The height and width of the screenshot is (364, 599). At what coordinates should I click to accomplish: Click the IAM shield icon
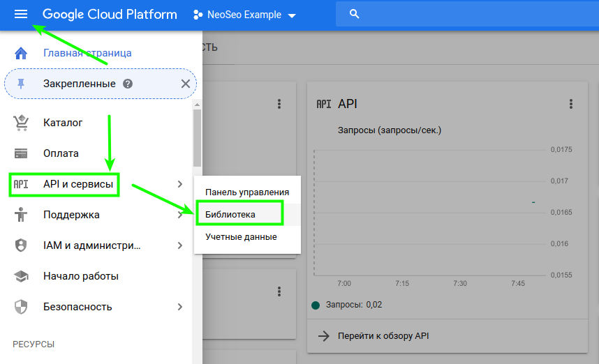[21, 245]
